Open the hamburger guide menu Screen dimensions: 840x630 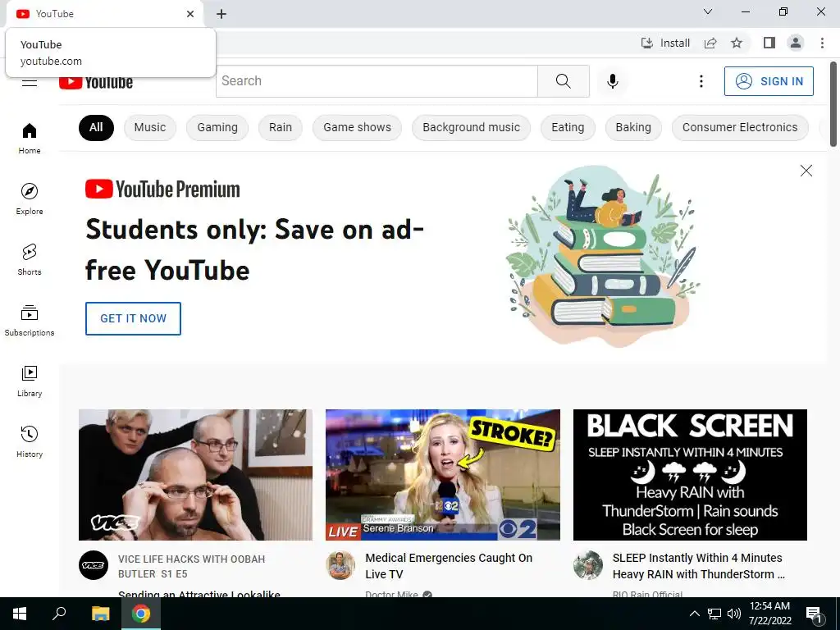30,83
